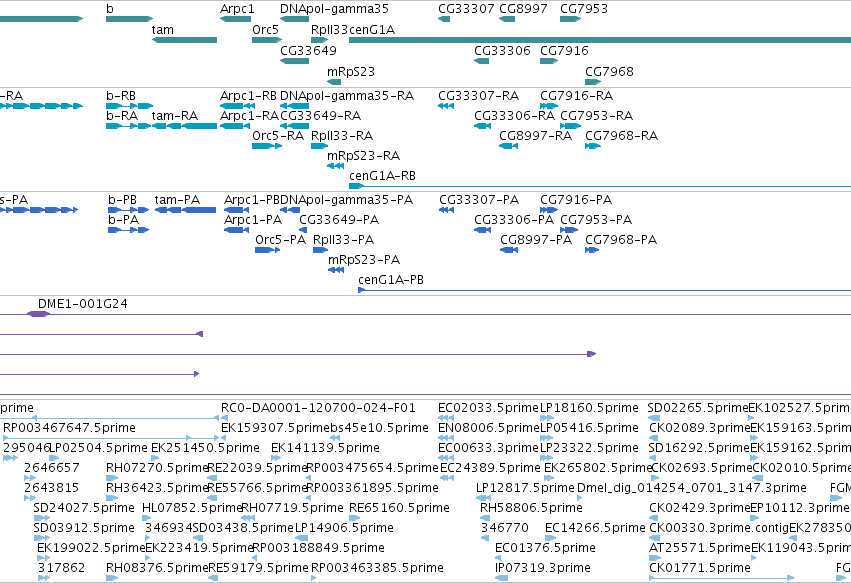Image resolution: width=851 pixels, height=583 pixels.
Task: Click the CG7968-PA protein feature
Action: (592, 250)
